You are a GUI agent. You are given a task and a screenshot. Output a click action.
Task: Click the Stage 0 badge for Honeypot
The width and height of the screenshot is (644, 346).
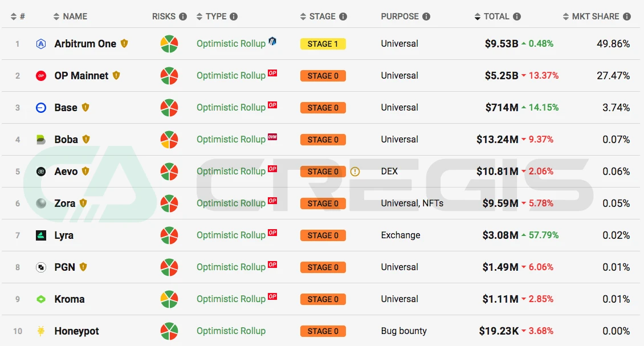pyautogui.click(x=323, y=331)
